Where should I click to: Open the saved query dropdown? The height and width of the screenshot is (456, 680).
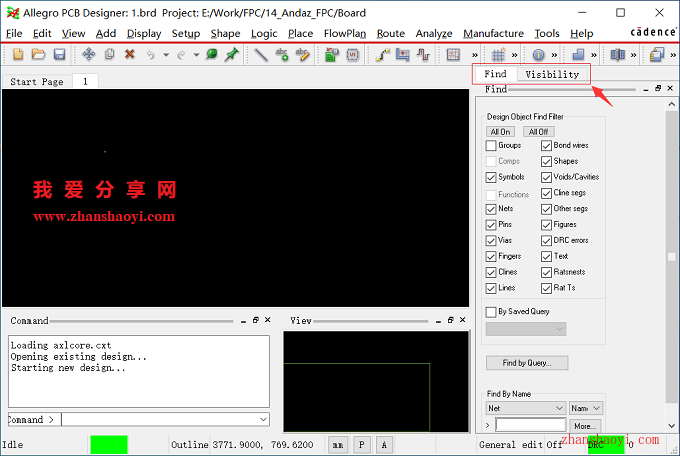[x=526, y=329]
